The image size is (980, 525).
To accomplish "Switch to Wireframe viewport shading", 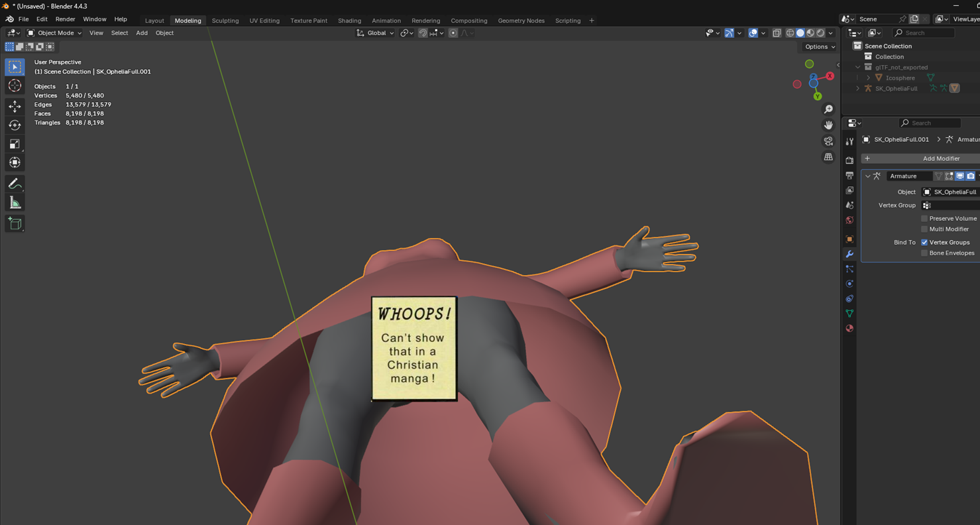I will coord(790,32).
